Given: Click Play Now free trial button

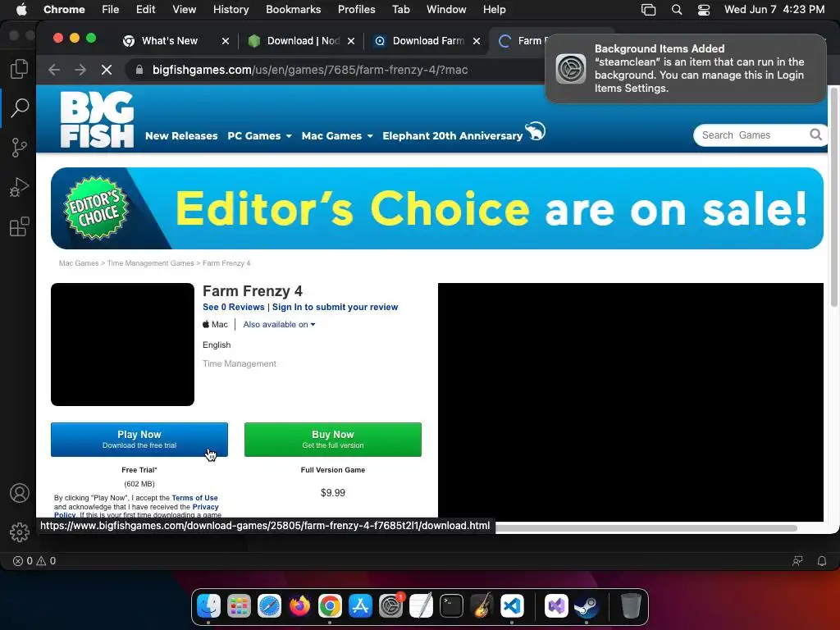Looking at the screenshot, I should (x=139, y=440).
